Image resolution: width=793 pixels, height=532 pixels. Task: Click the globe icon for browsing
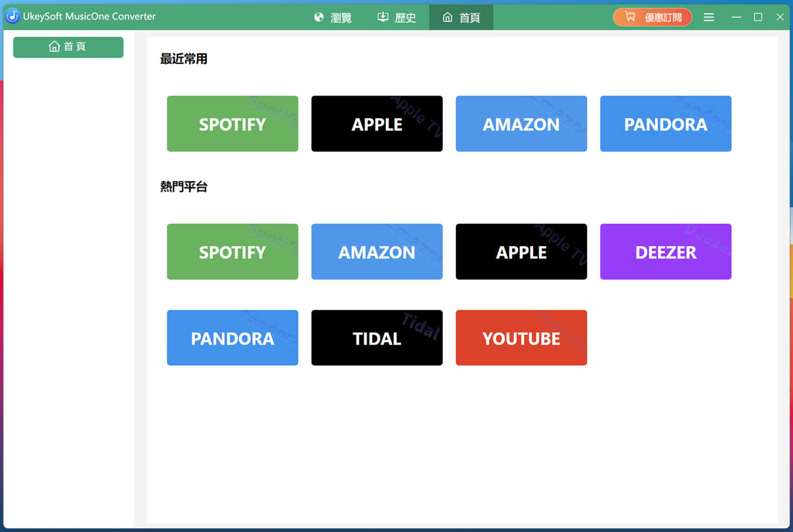[x=319, y=17]
